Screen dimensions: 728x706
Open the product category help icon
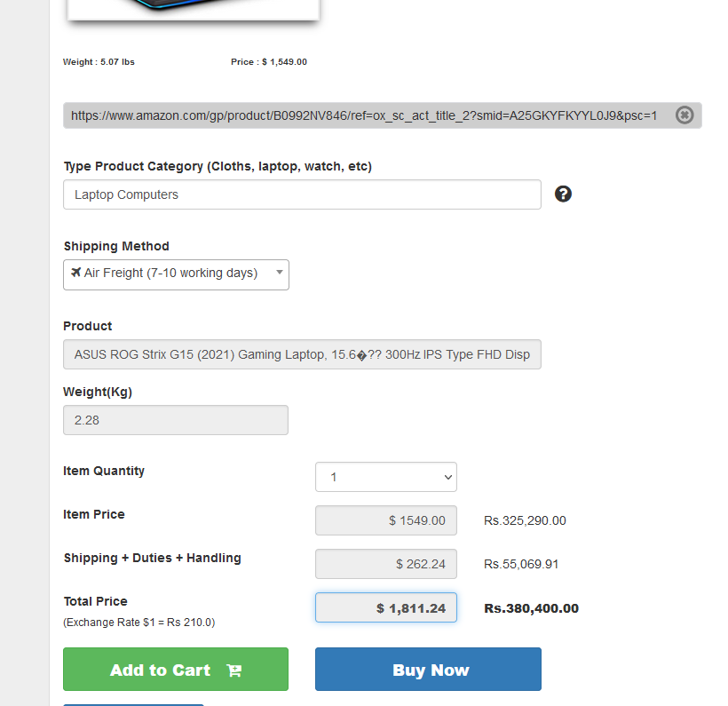coord(563,194)
